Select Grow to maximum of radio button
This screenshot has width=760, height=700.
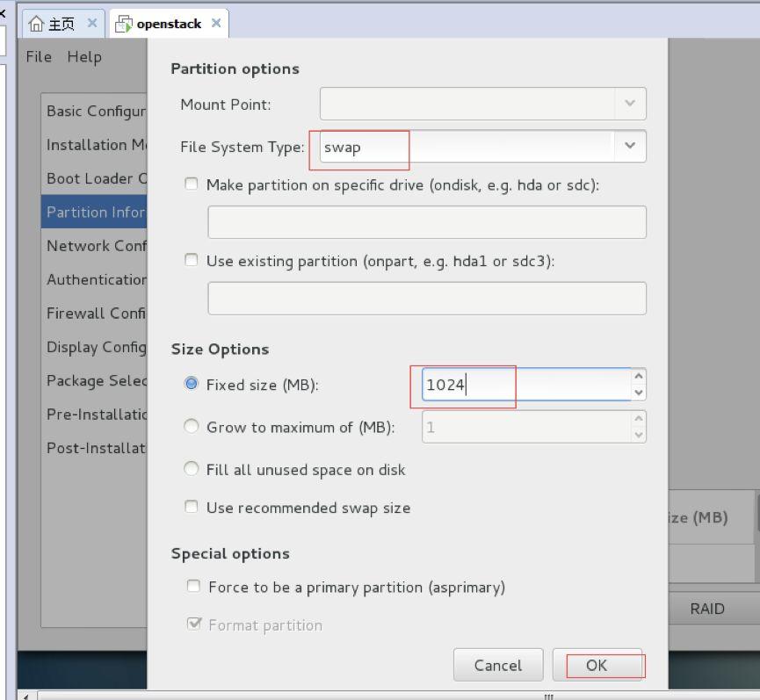(192, 427)
